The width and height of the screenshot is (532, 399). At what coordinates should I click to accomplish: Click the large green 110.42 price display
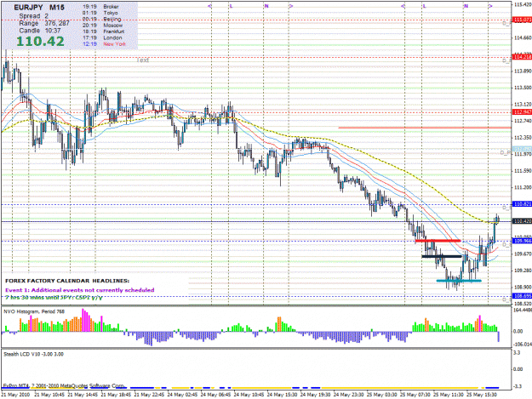(x=40, y=42)
